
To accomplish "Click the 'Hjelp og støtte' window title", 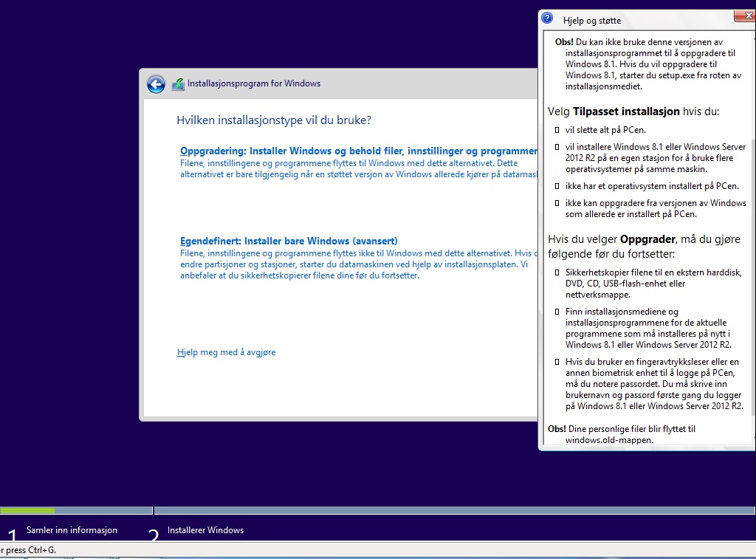I will [x=592, y=21].
